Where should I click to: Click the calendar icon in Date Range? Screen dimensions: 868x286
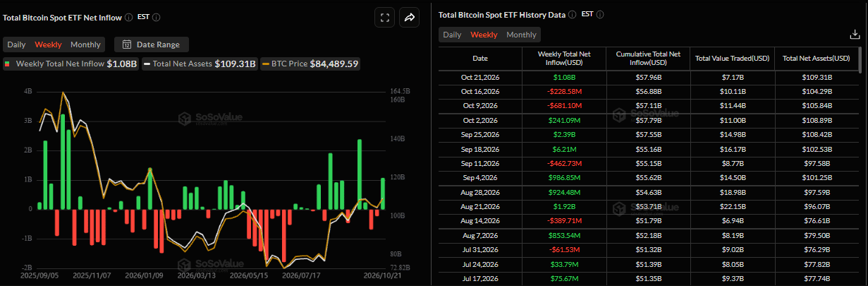pos(127,44)
